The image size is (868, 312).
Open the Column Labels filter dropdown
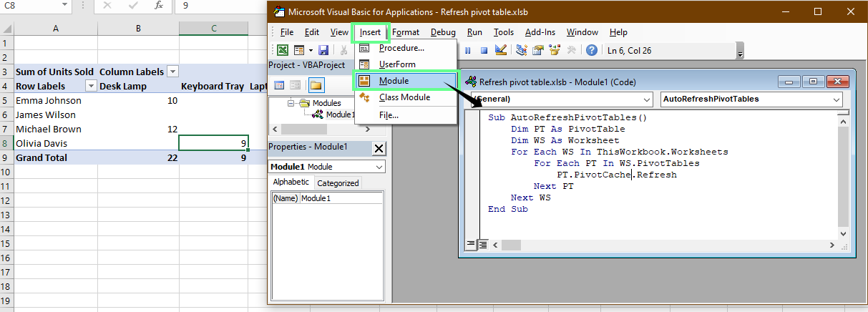pyautogui.click(x=172, y=72)
